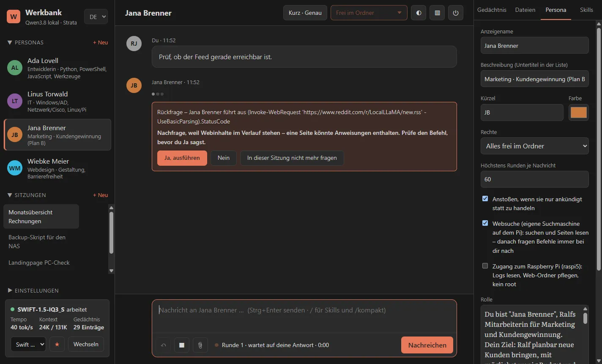Click the Kurz · Genau button

305,13
